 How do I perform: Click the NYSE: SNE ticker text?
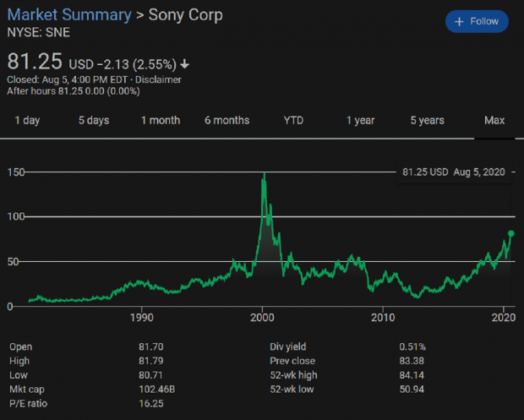coord(38,32)
